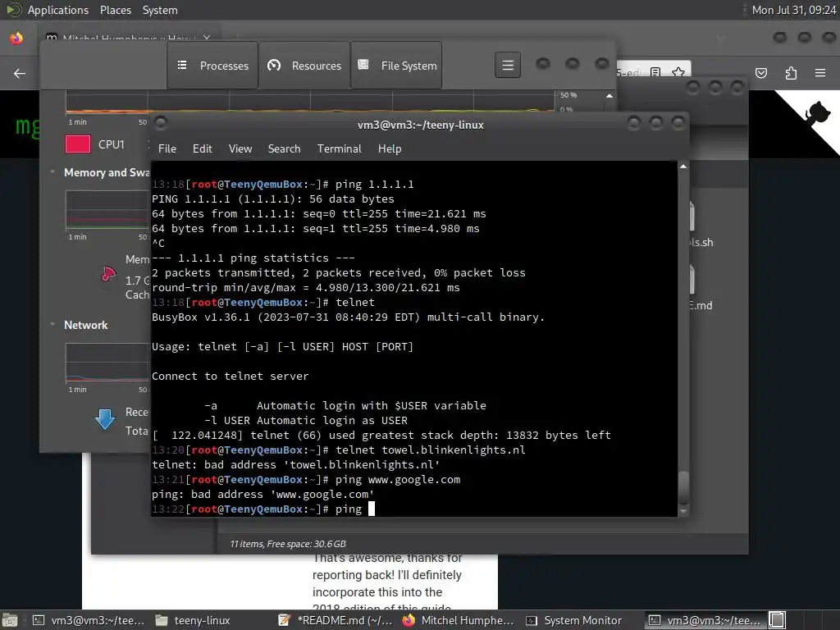The height and width of the screenshot is (630, 840).
Task: Click System Monitor scroll up arrow
Action: pyautogui.click(x=609, y=96)
